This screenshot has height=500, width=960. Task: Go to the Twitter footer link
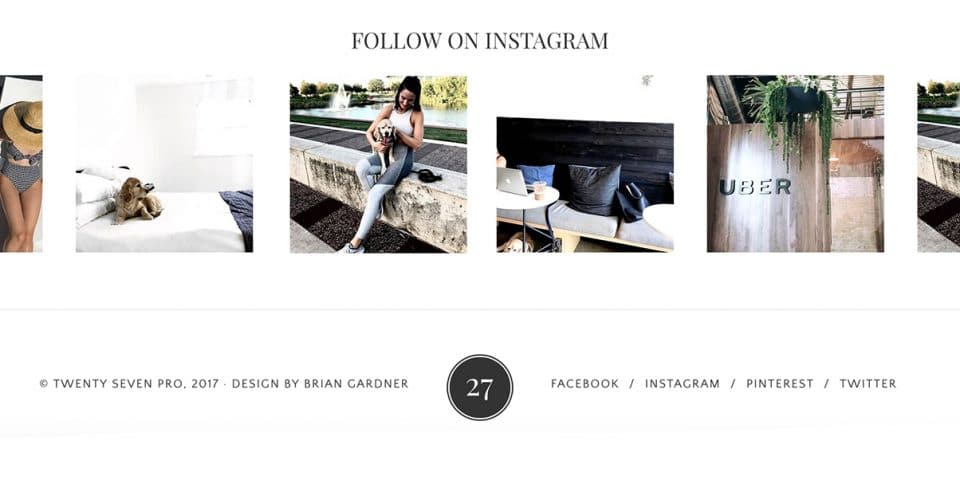(x=868, y=384)
